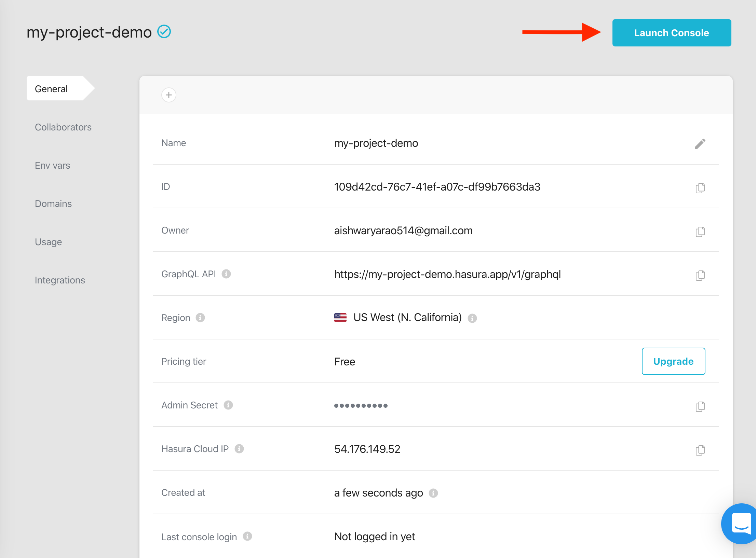Open the chat support bubble
This screenshot has width=756, height=558.
tap(740, 523)
